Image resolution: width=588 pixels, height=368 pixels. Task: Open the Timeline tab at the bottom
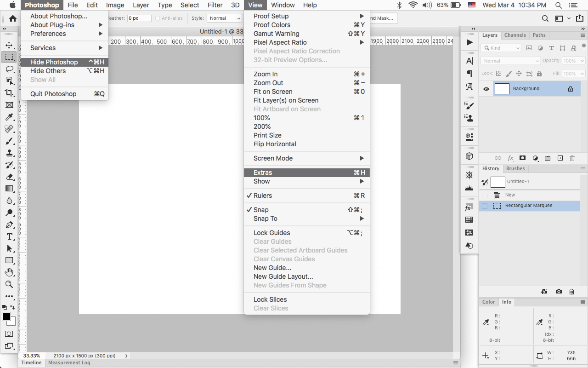31,363
